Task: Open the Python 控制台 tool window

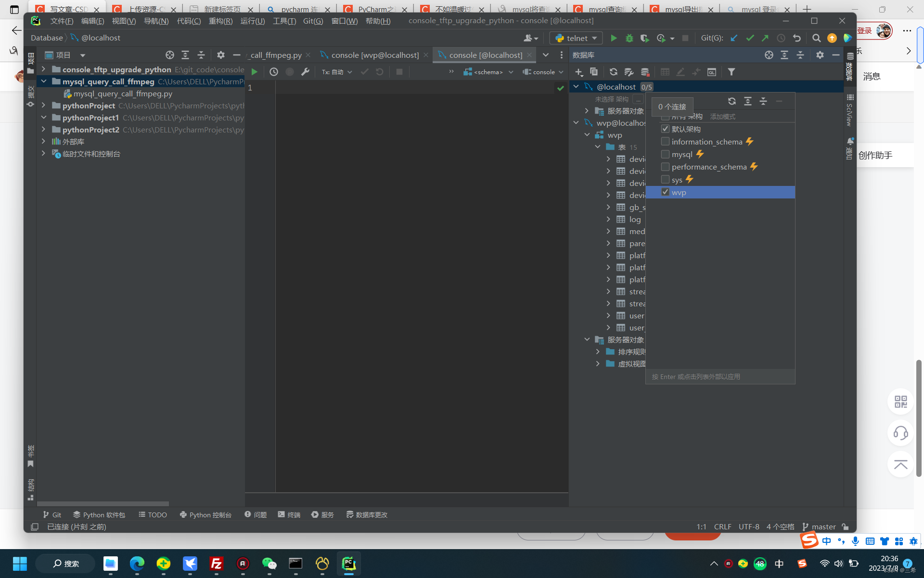Action: pos(205,514)
